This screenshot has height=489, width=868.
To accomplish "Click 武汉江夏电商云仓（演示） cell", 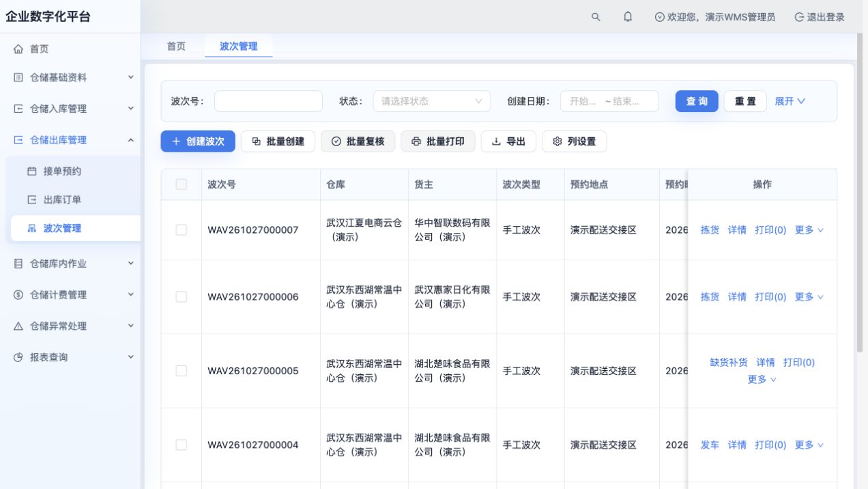I will coord(364,230).
